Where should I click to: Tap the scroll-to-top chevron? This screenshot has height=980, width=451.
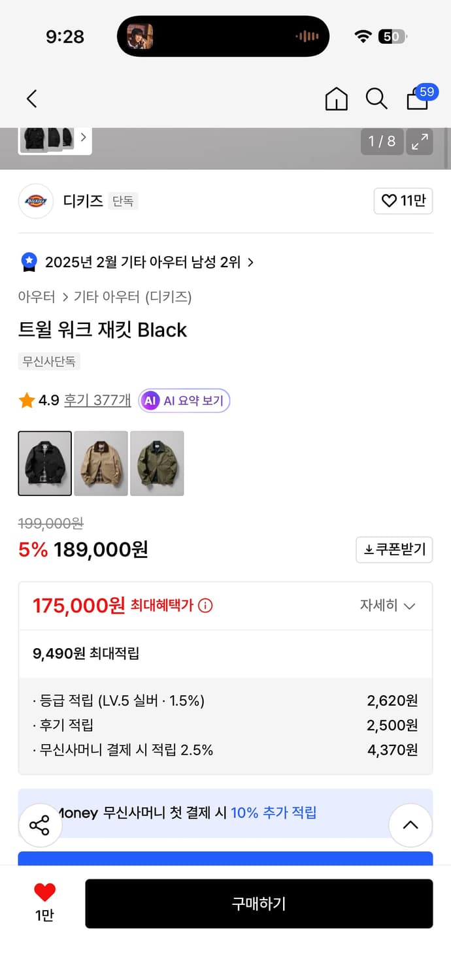pos(410,825)
